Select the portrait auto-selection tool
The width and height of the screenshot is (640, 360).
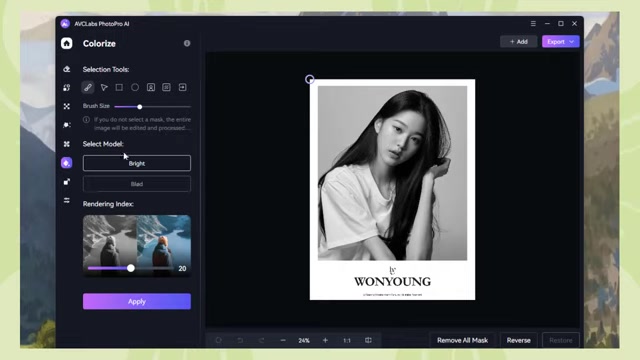(x=151, y=87)
